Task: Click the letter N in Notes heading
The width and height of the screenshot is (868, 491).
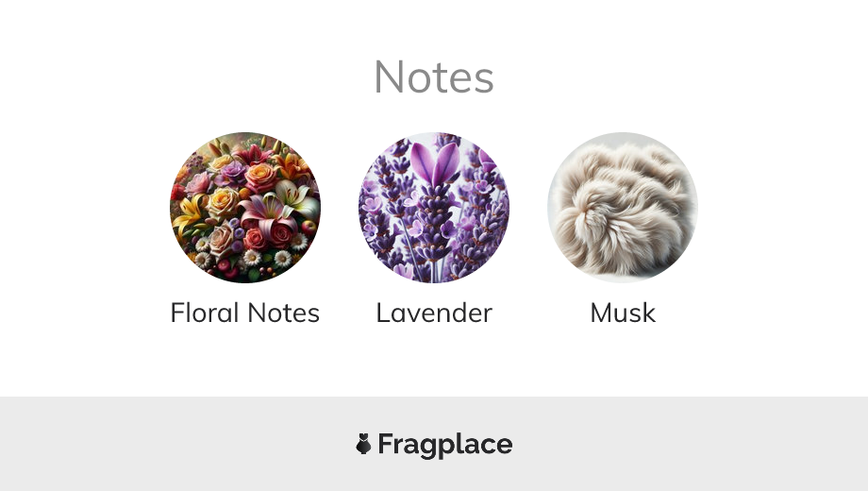Action: pyautogui.click(x=389, y=77)
